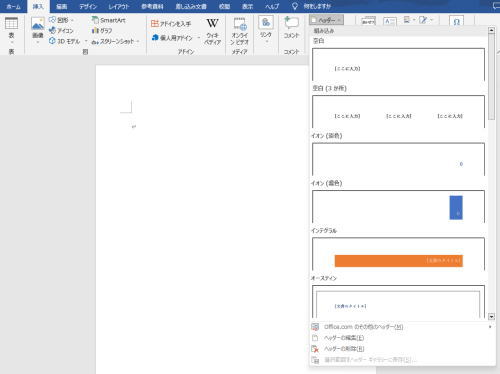Click the Office.com headers icon
This screenshot has width=500, height=374.
click(315, 327)
